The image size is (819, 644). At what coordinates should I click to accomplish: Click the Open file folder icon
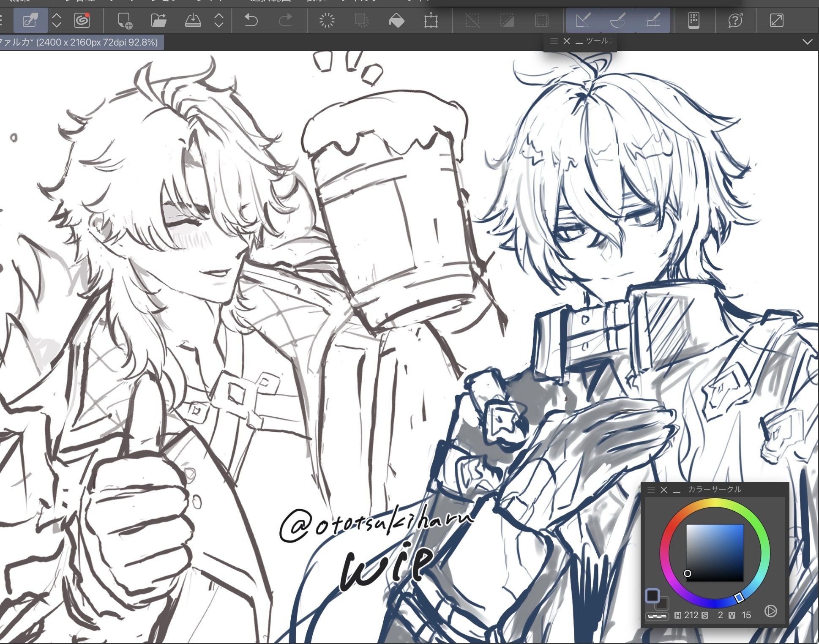(158, 20)
